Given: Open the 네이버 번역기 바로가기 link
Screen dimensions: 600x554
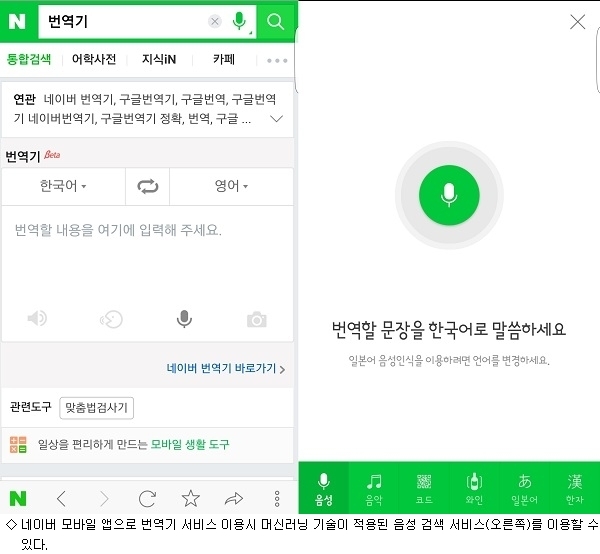Looking at the screenshot, I should pyautogui.click(x=226, y=368).
